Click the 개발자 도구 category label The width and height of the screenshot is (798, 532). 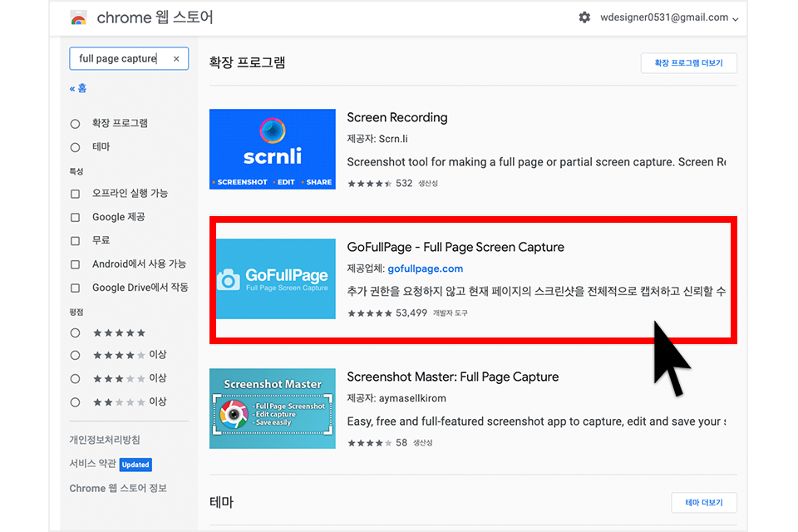[x=450, y=313]
